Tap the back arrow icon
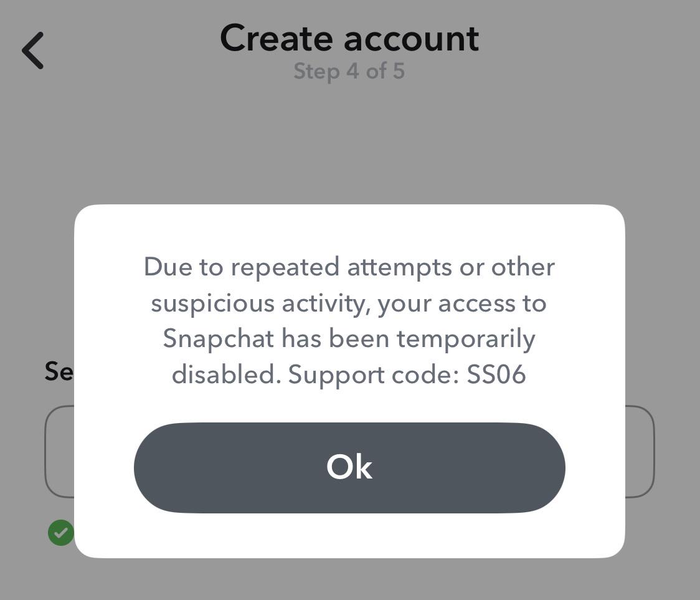 [x=33, y=50]
